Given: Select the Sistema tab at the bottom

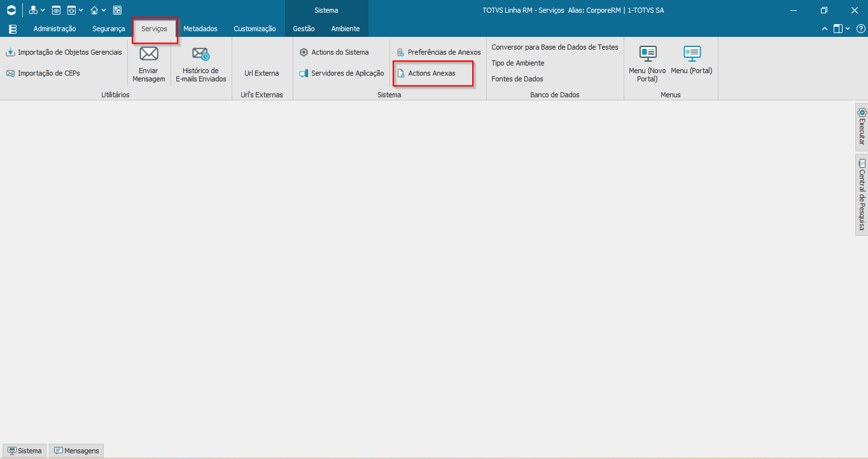Looking at the screenshot, I should [x=25, y=451].
